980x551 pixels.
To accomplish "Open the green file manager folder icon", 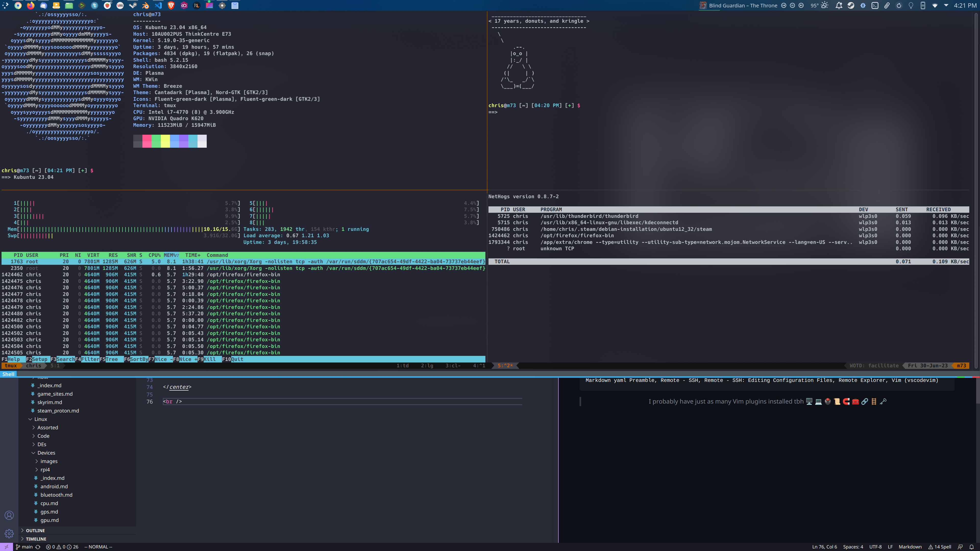I will pyautogui.click(x=69, y=5).
